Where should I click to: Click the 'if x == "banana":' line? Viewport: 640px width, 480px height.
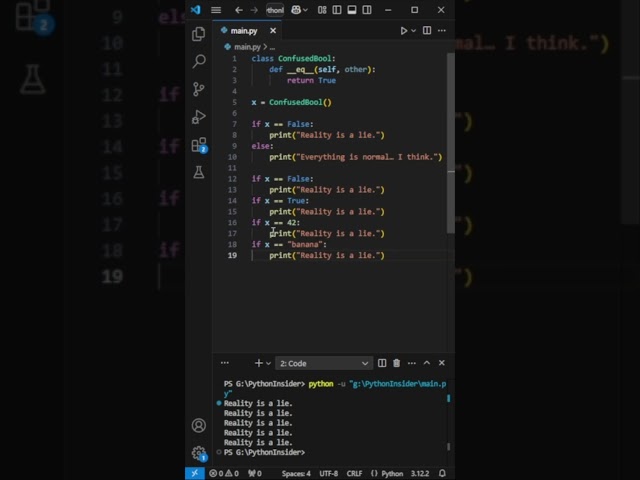pos(289,244)
